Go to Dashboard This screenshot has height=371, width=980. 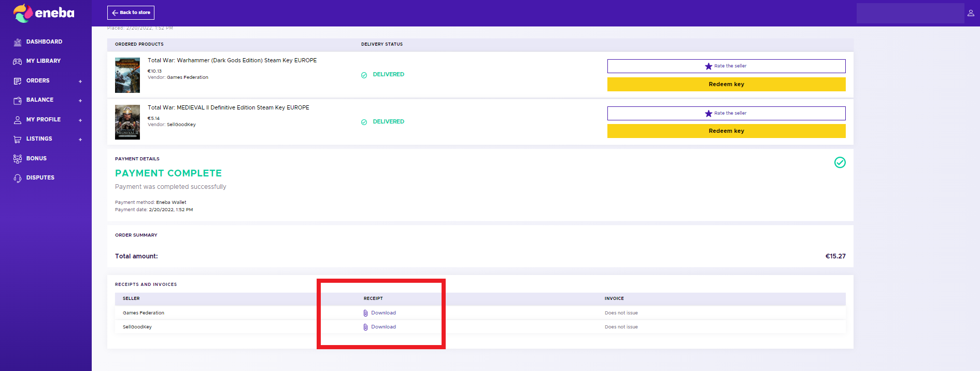44,42
